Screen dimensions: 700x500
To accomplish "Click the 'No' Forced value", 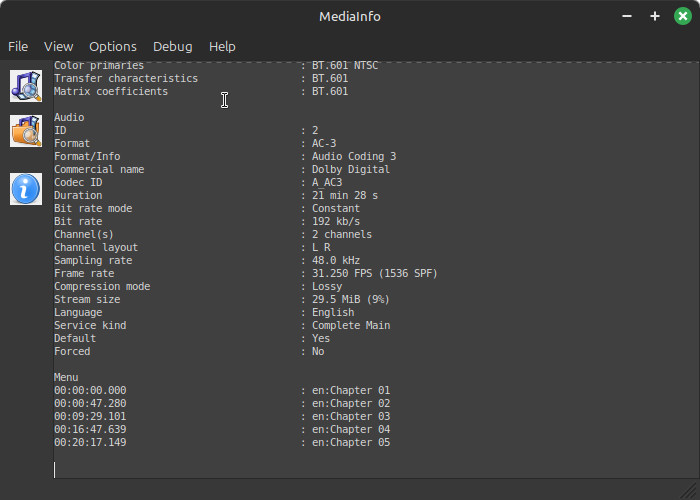I will tap(318, 351).
